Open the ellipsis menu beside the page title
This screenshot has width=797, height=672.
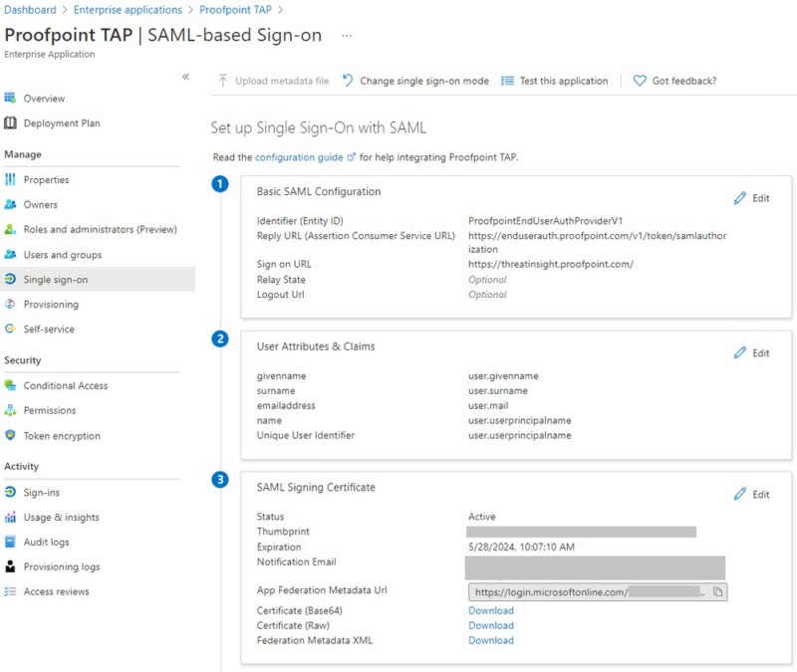(x=347, y=36)
